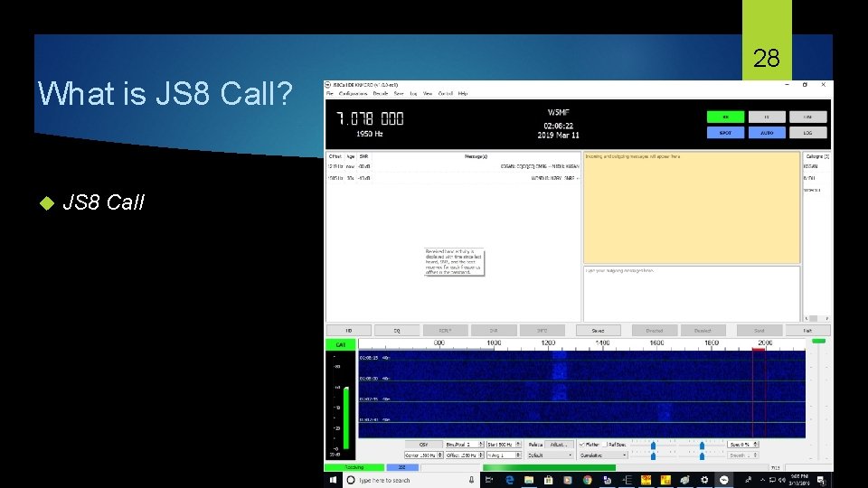The height and width of the screenshot is (488, 868).
Task: Adjust the Offset Hz spinner
Action: pyautogui.click(x=481, y=455)
